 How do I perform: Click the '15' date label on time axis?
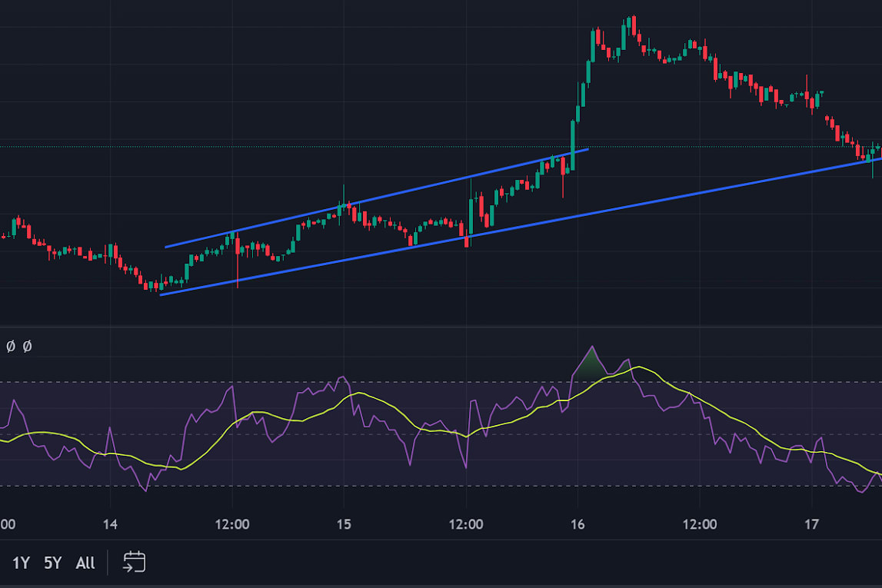[x=344, y=524]
